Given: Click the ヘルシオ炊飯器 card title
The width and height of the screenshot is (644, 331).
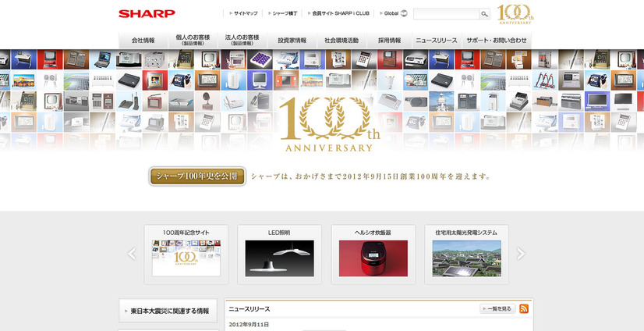Looking at the screenshot, I should coord(373,233).
